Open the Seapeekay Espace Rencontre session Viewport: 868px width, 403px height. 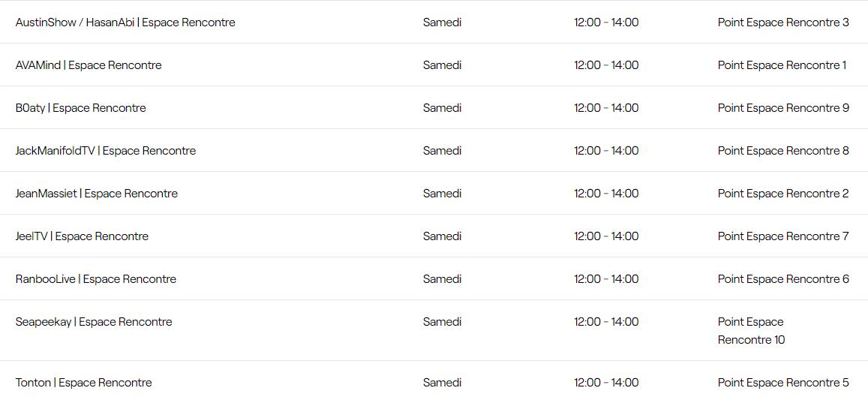[94, 322]
